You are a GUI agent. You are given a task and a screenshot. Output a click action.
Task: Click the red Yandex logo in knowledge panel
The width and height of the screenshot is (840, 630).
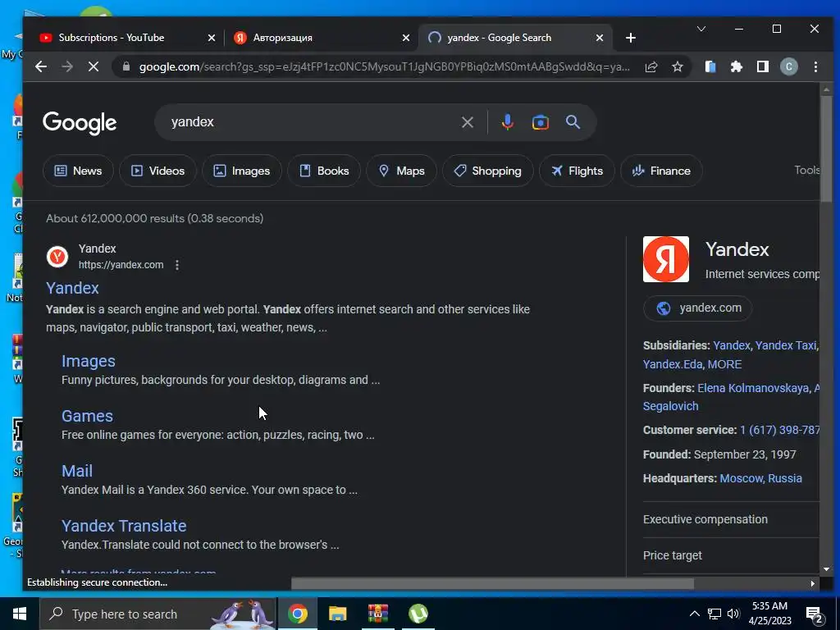(666, 259)
